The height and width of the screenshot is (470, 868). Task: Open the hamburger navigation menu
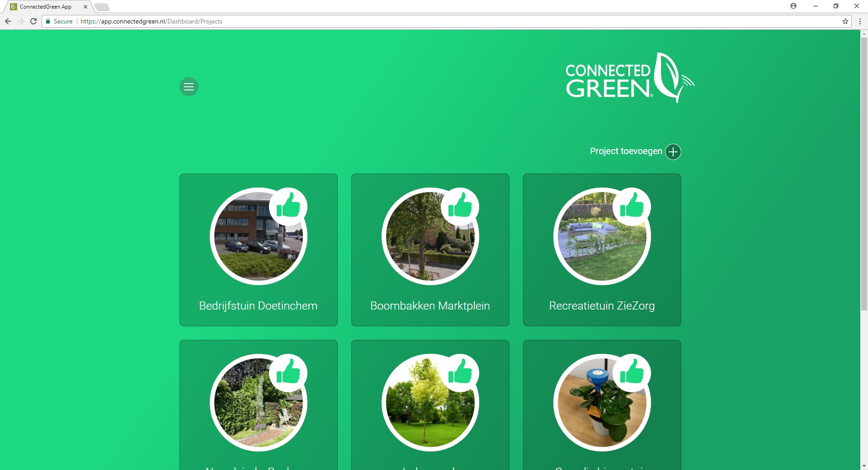click(x=189, y=86)
